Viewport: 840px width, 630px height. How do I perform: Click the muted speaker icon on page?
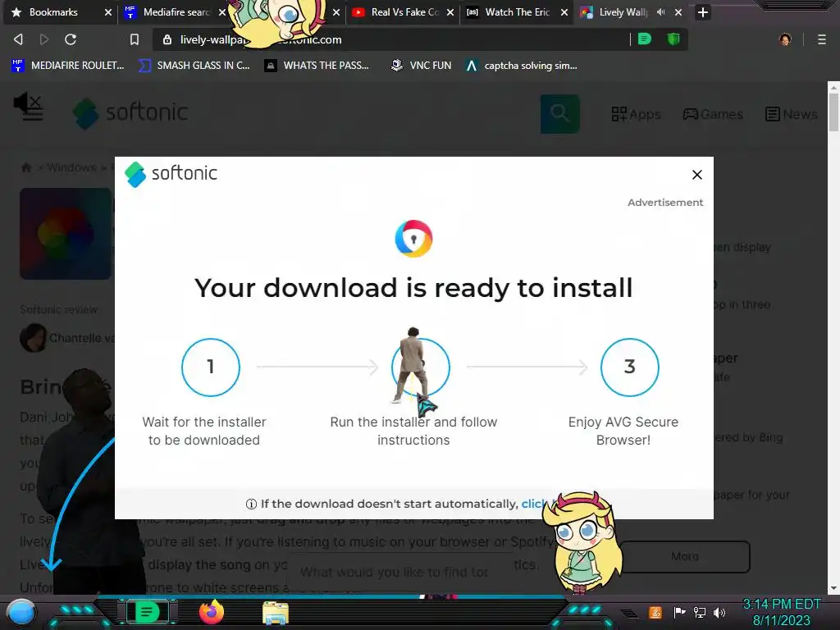(x=27, y=101)
